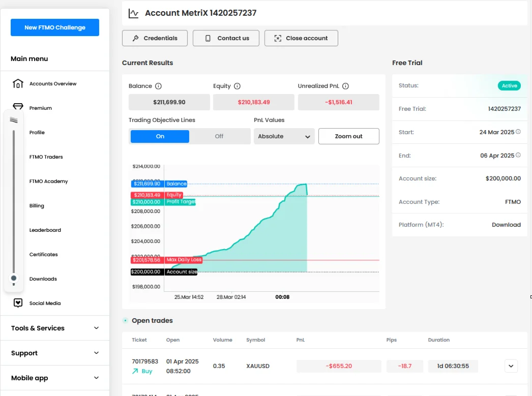Expand details for XAUUSD trade 70179583
Screen dimensions: 532x396
511,366
